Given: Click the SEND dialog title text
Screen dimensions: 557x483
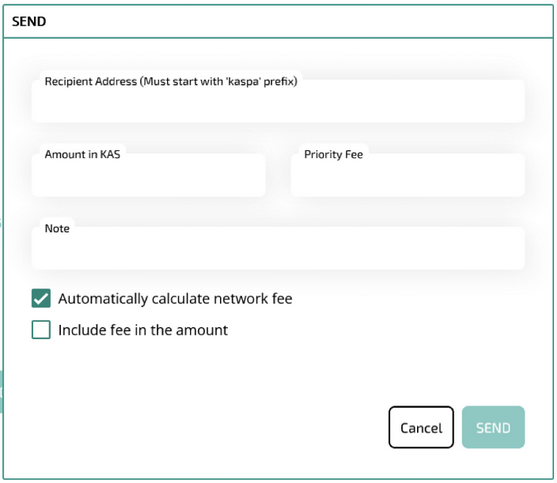Looking at the screenshot, I should (29, 22).
